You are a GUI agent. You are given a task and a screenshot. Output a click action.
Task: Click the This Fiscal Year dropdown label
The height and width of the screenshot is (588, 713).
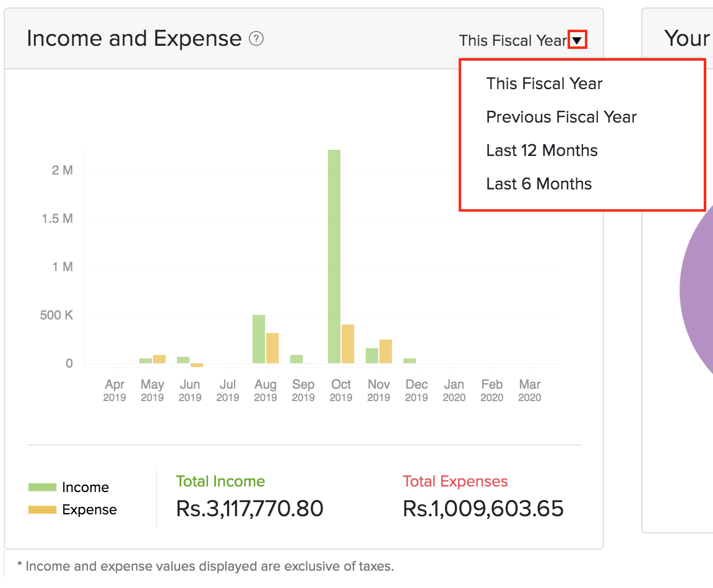click(512, 41)
